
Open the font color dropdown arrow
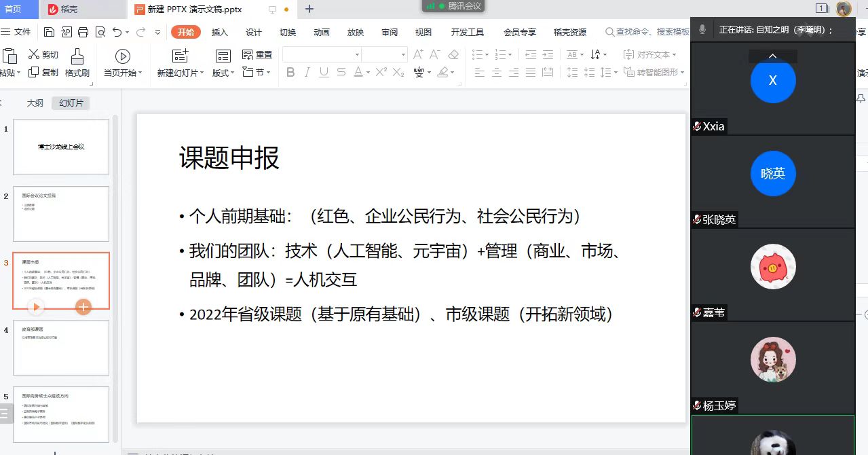tap(368, 72)
